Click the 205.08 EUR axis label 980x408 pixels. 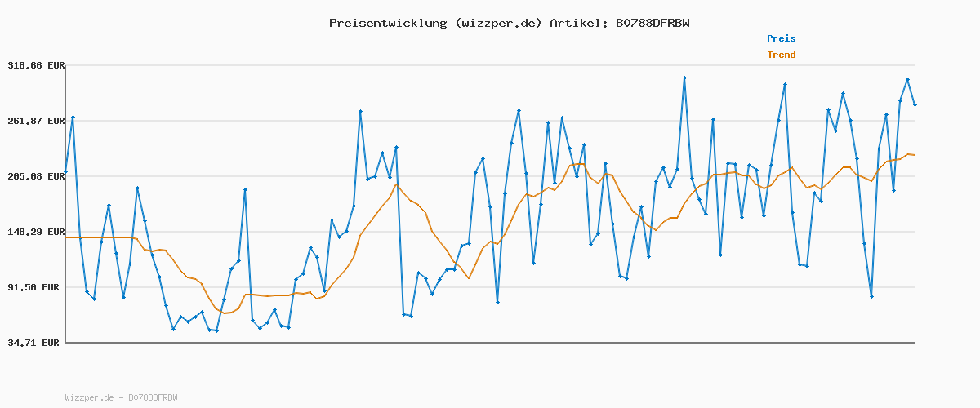(x=35, y=176)
